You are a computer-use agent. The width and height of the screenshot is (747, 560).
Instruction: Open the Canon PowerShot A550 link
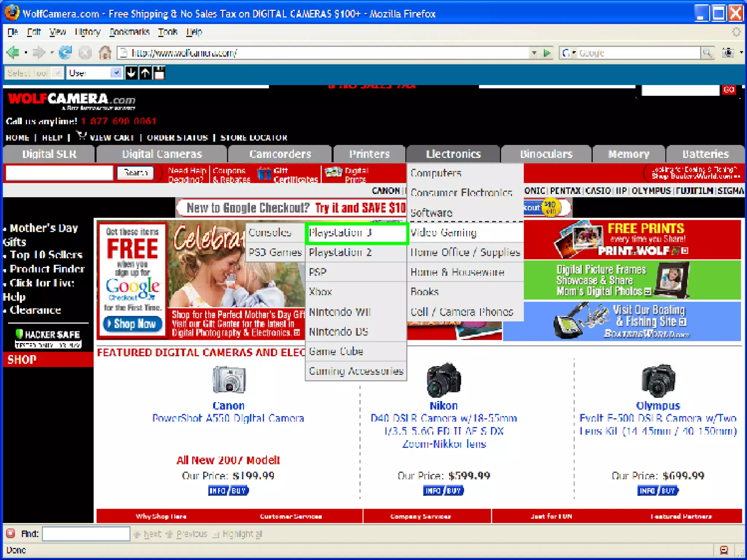click(228, 418)
